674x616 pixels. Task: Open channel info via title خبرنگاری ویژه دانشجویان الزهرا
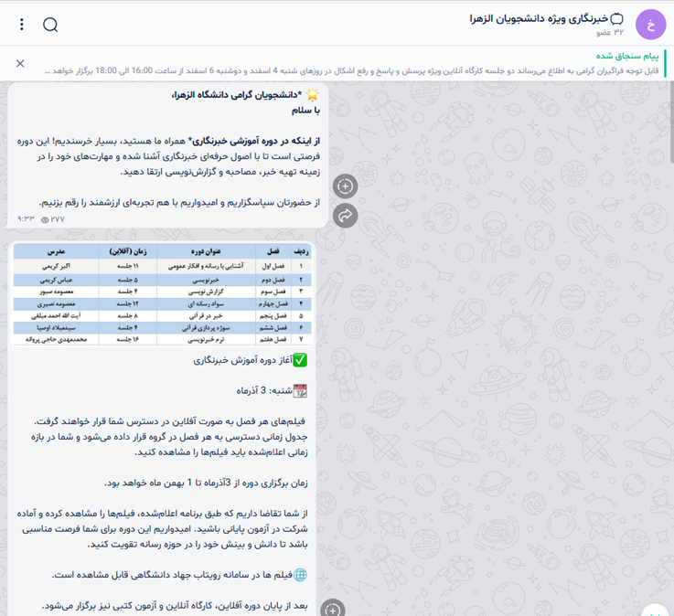pos(539,18)
